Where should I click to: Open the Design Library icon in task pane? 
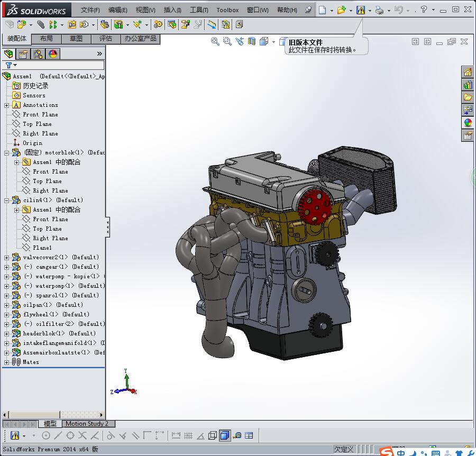tap(468, 85)
